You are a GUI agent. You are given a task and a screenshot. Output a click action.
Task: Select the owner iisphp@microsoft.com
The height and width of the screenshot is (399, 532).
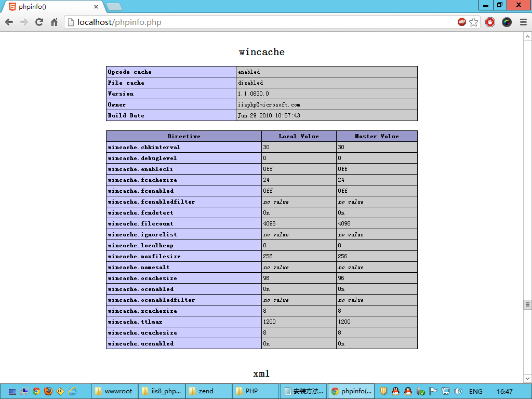coord(269,104)
